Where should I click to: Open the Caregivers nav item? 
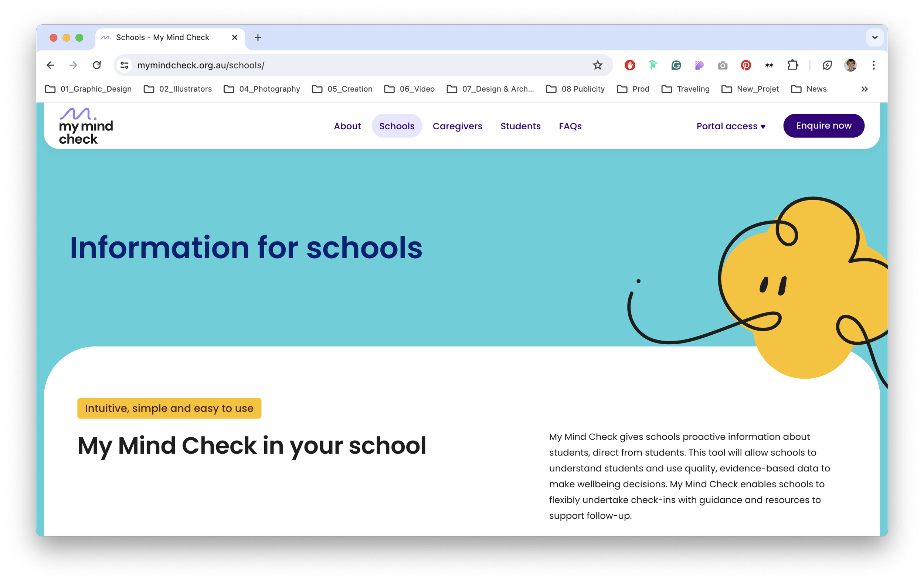457,126
